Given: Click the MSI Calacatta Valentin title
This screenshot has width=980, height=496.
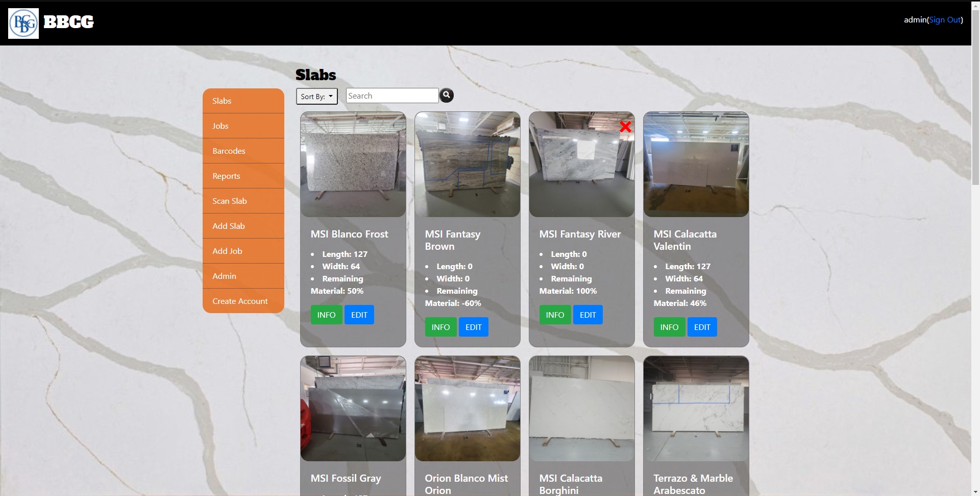Looking at the screenshot, I should tap(685, 240).
